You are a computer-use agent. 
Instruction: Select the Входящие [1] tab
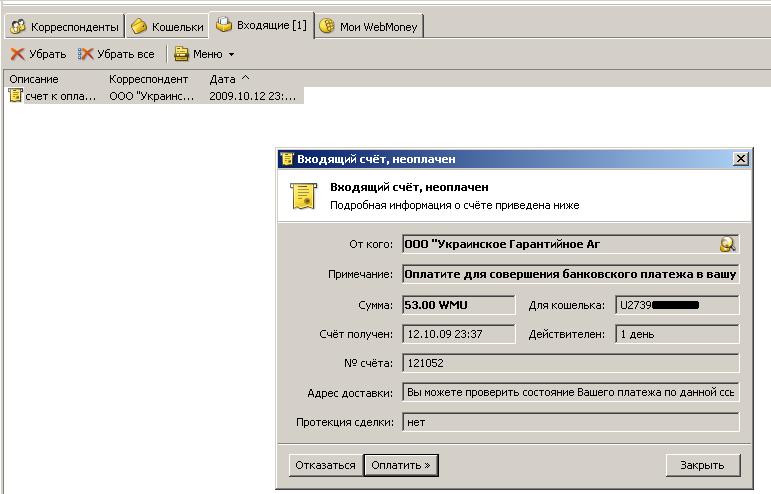(x=262, y=25)
